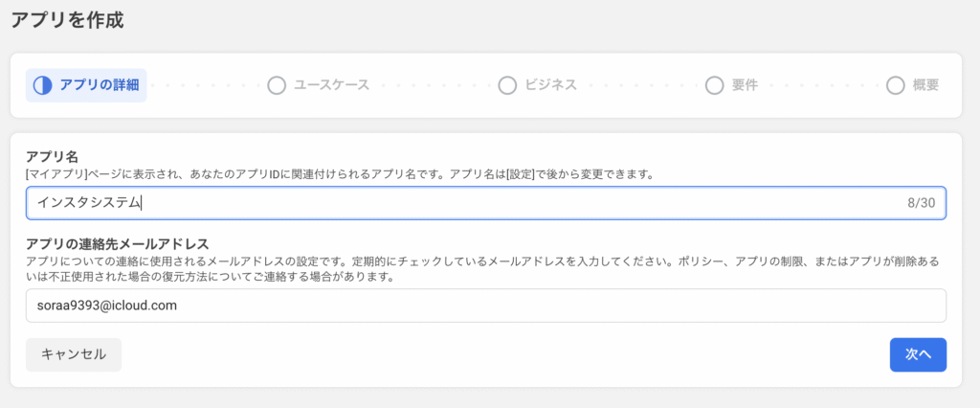
Task: Select the ビジネス step label
Action: pos(550,85)
